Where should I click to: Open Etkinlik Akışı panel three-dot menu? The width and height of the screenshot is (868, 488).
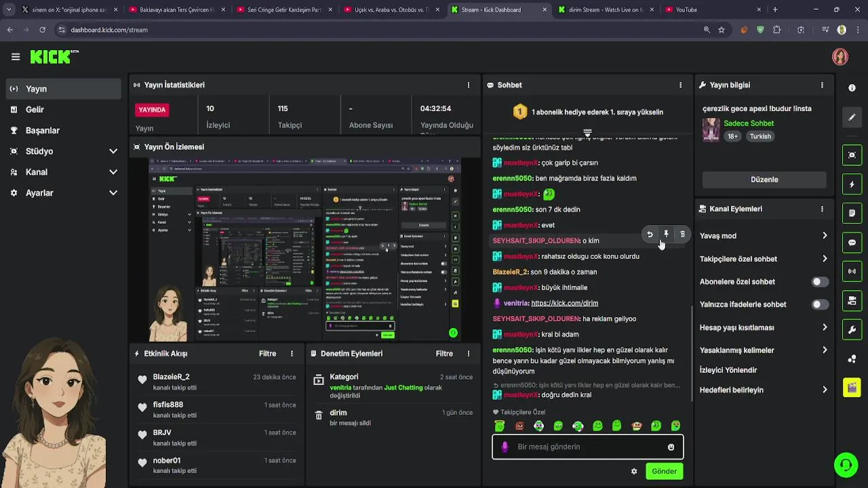click(292, 353)
